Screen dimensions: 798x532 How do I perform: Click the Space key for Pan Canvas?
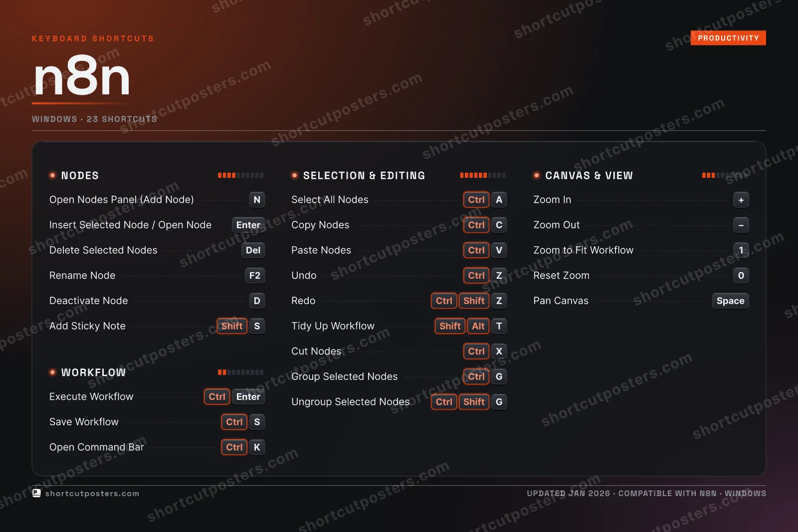pyautogui.click(x=731, y=301)
